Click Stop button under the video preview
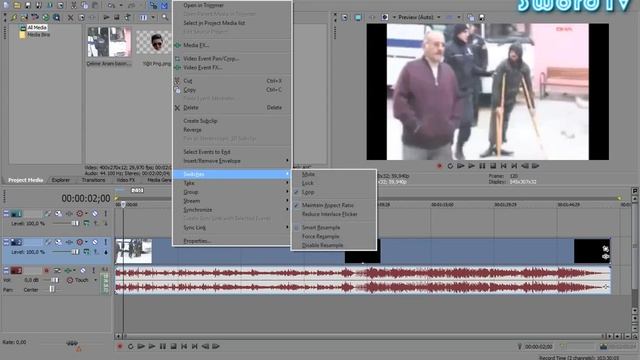The width and height of the screenshot is (640, 360). point(493,166)
